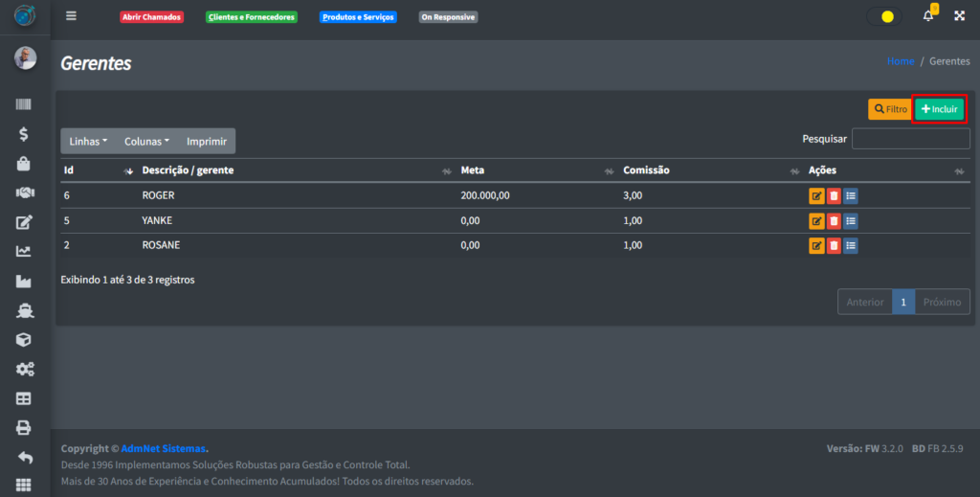Open the list icon for ROSANE
The width and height of the screenshot is (980, 497).
(x=851, y=245)
